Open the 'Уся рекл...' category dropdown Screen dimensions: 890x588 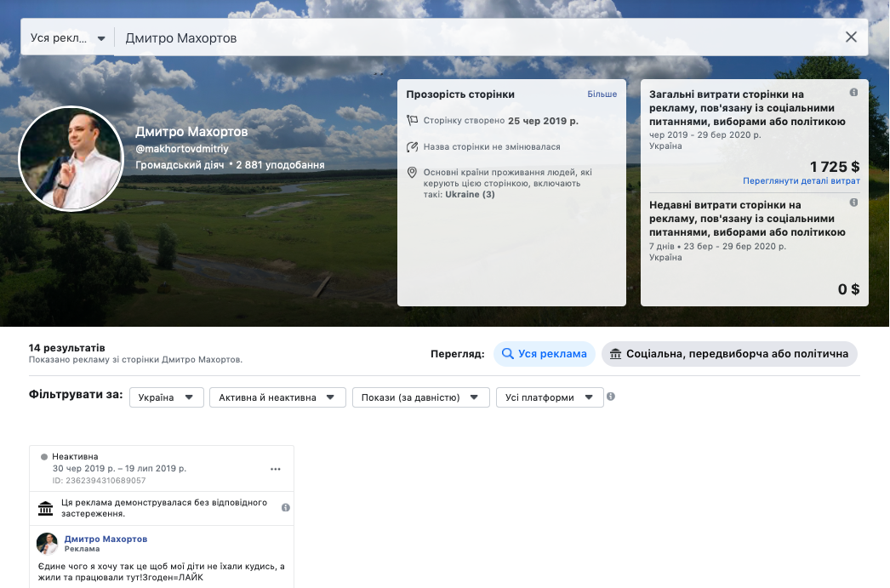[67, 38]
